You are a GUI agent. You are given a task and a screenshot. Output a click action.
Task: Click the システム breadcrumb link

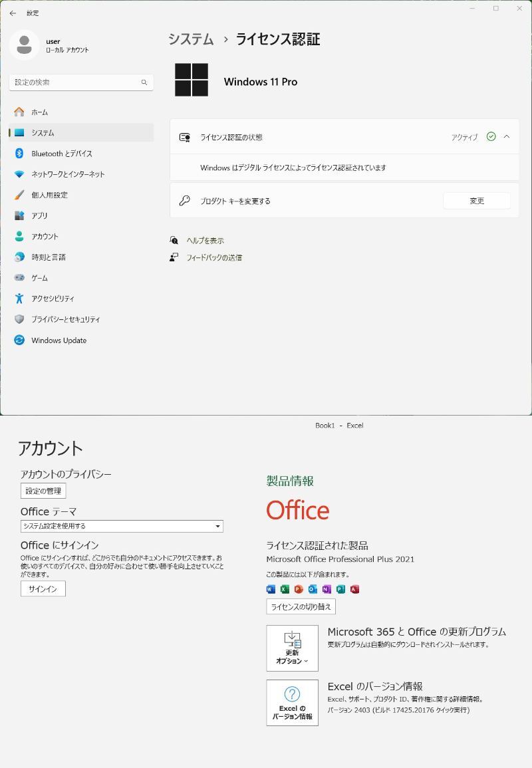pos(191,39)
